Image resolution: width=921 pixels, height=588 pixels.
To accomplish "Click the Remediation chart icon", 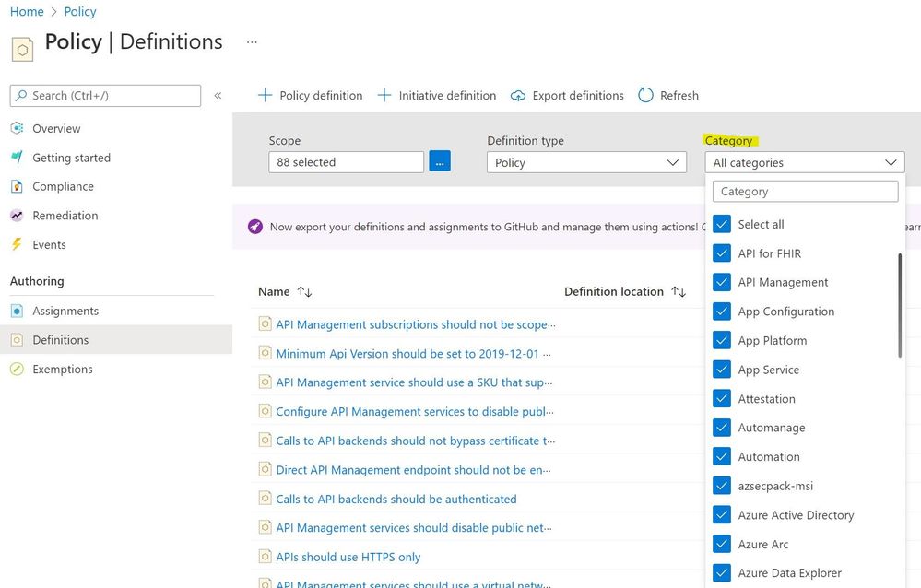I will pyautogui.click(x=17, y=216).
